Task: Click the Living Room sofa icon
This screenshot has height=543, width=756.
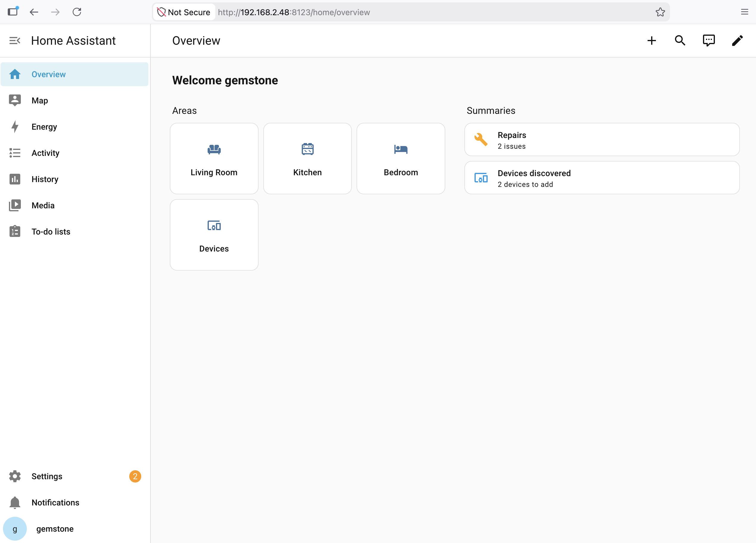Action: click(214, 149)
